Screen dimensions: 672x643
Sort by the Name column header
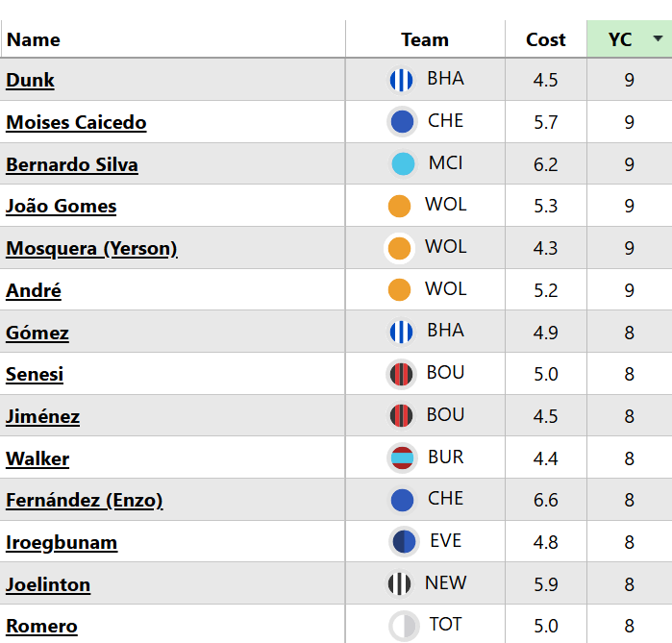[34, 40]
